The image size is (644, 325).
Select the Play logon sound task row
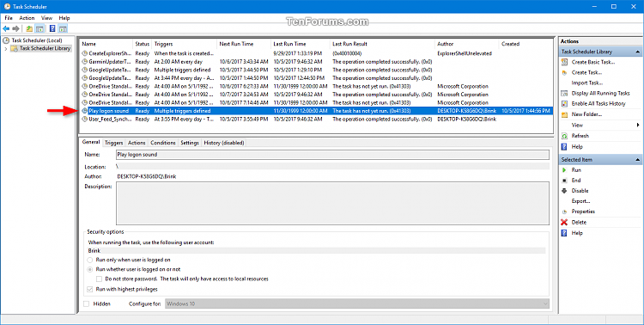pos(316,111)
